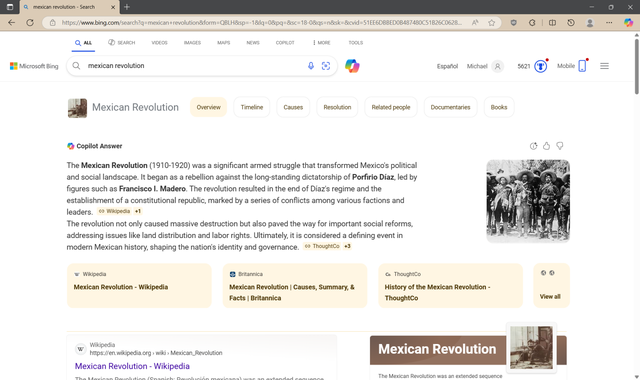Open browser settings and more menu
This screenshot has height=380, width=640.
point(609,23)
